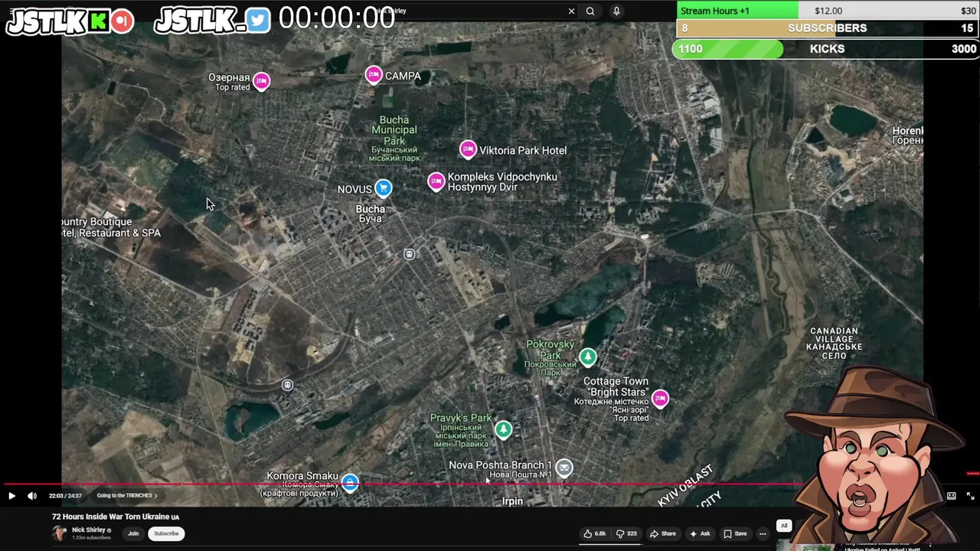Click the SUBSCRIBERS goal bar
The height and width of the screenshot is (551, 980).
point(828,28)
